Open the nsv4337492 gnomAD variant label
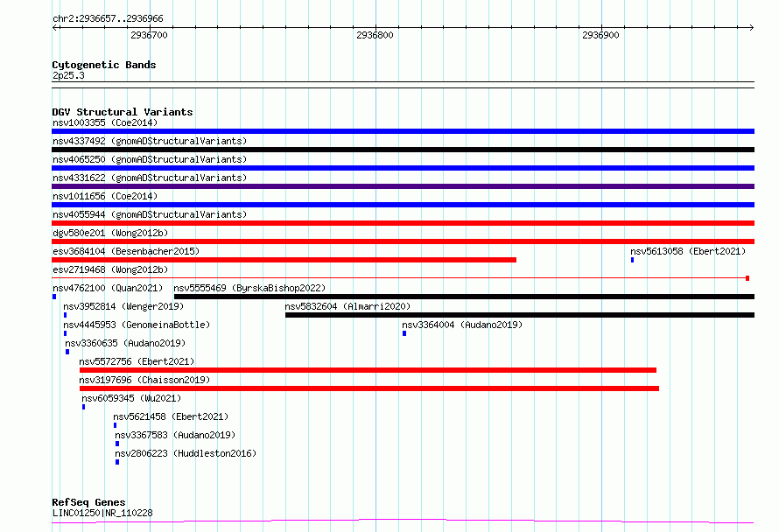The height and width of the screenshot is (532, 779). (x=150, y=141)
